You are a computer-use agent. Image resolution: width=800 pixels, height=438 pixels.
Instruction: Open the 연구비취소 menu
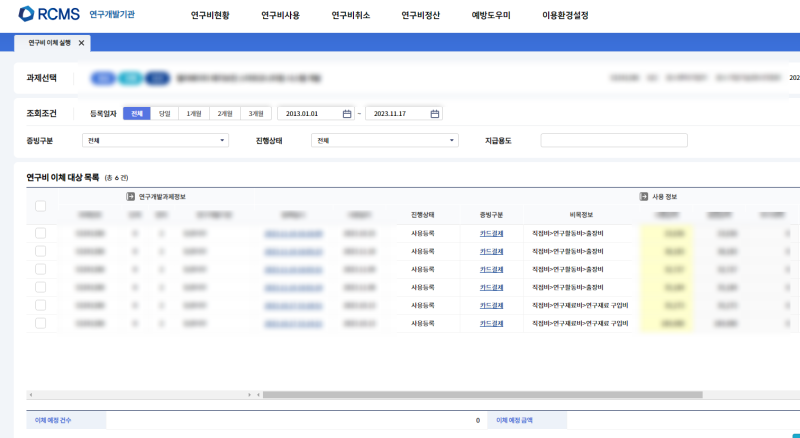(x=351, y=15)
